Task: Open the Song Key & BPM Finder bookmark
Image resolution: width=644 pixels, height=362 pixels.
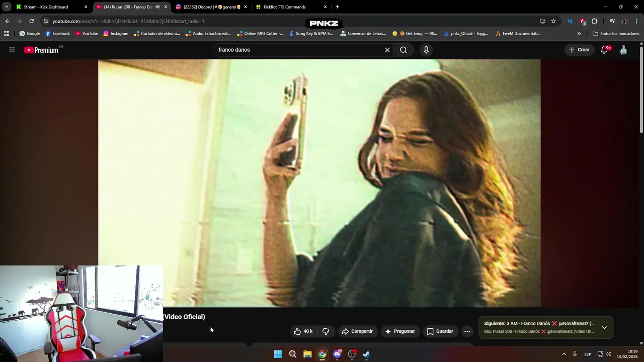Action: pos(311,34)
